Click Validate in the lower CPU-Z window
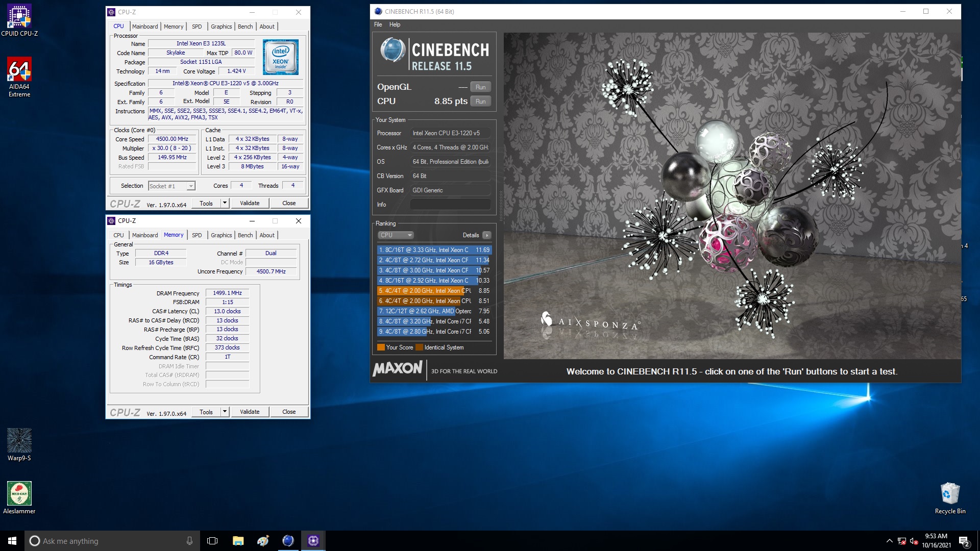This screenshot has height=551, width=980. click(x=250, y=412)
